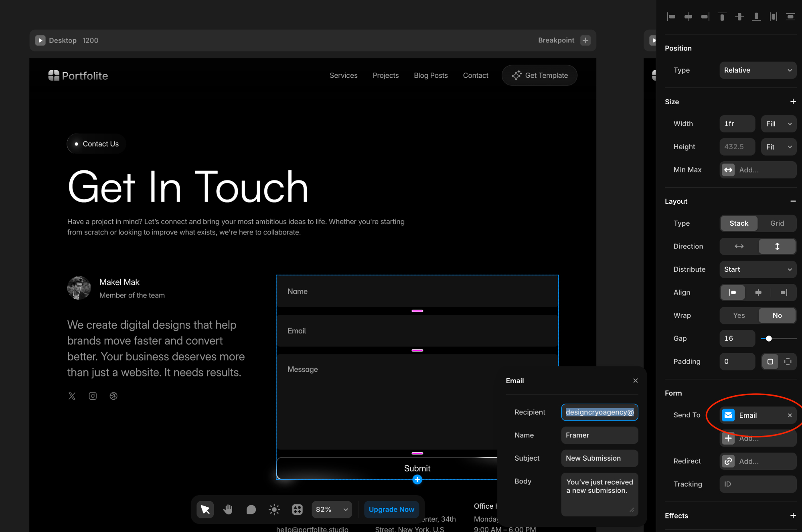Open the Distribute Start dropdown
Screen dimensions: 802x532
coord(757,269)
